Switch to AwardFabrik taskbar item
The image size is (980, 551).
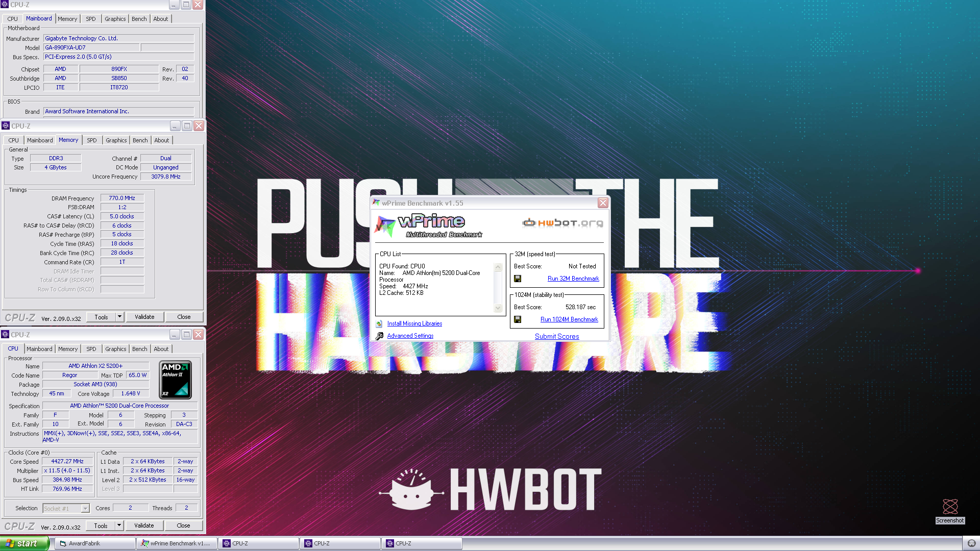pos(94,543)
